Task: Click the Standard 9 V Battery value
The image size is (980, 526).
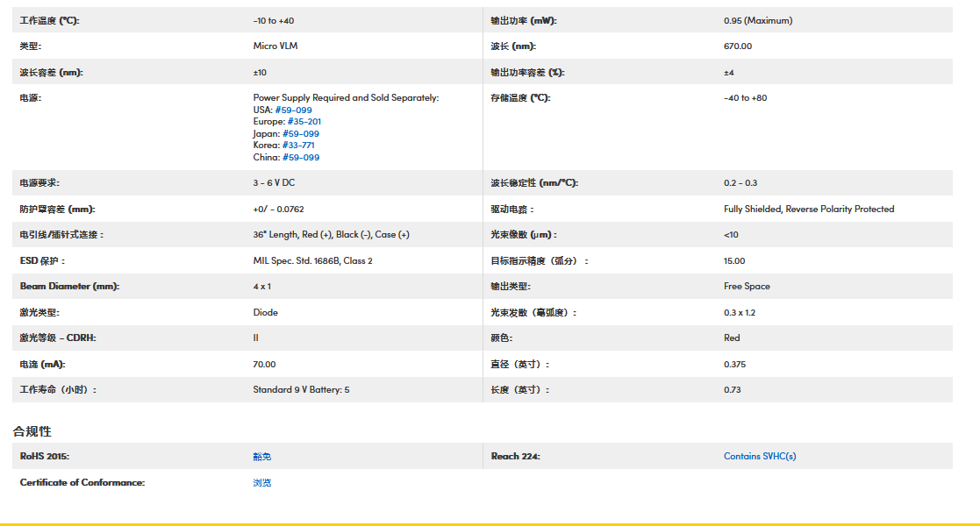Action: tap(301, 389)
